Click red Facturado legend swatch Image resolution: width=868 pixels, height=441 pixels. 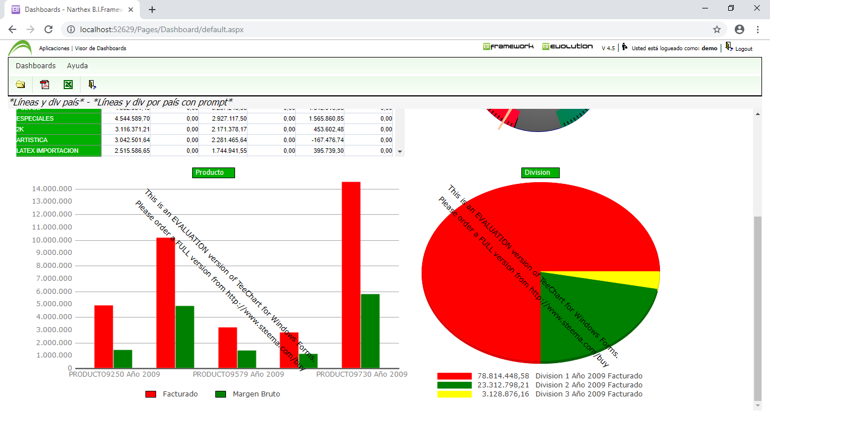click(150, 394)
